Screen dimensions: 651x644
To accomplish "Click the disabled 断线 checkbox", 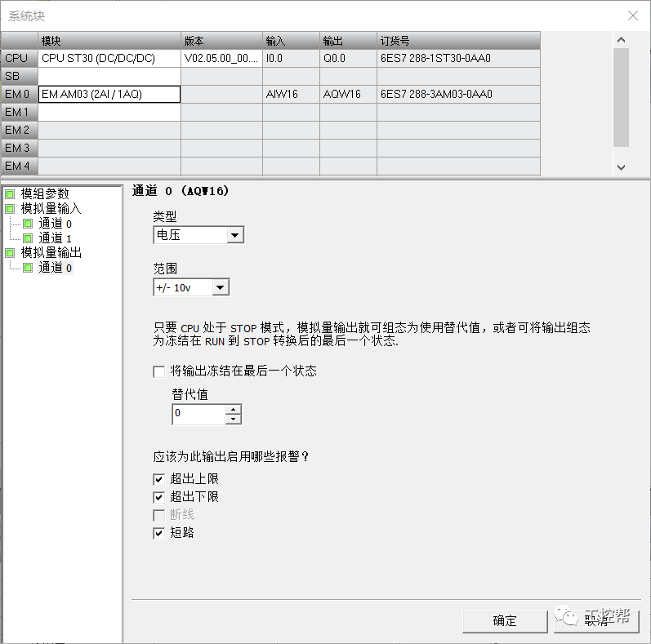I will coord(159,515).
